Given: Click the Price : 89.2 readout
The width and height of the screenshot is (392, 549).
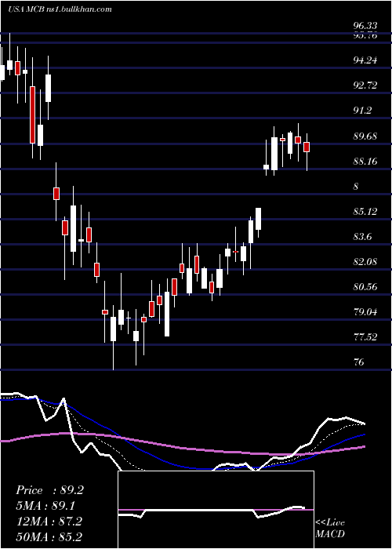Looking at the screenshot, I should pos(49,490).
